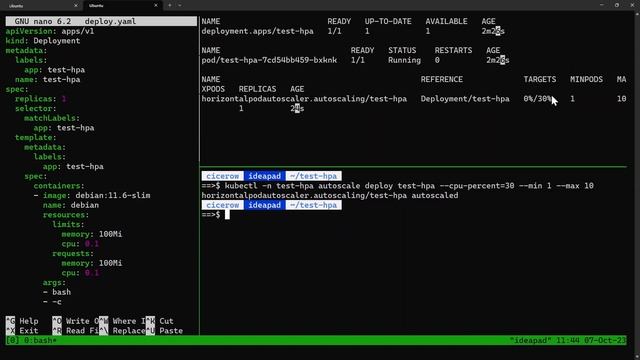Screen dimensions: 640x360
Task: Click the MINPODS column header
Action: tap(586, 79)
